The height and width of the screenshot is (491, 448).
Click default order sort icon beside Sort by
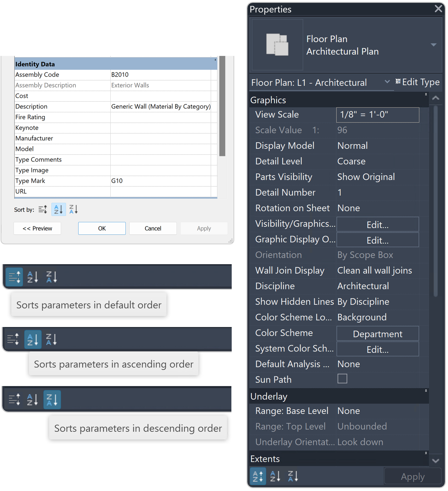point(43,209)
